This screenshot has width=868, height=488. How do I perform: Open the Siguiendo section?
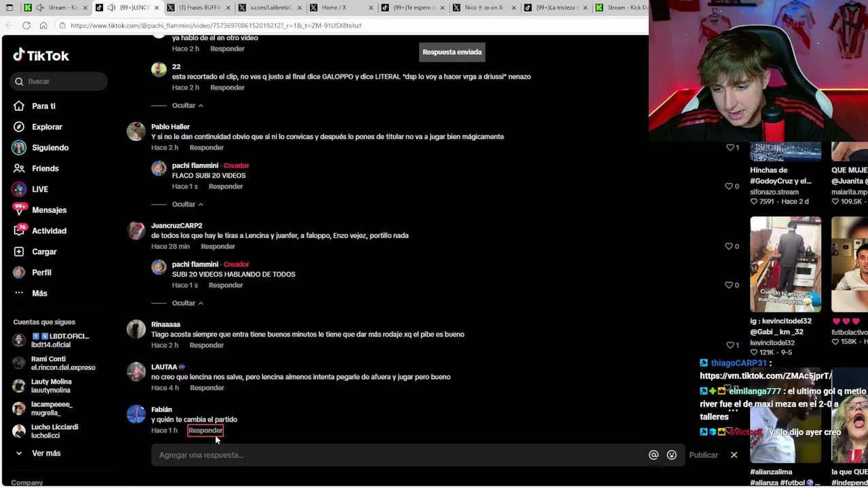50,148
